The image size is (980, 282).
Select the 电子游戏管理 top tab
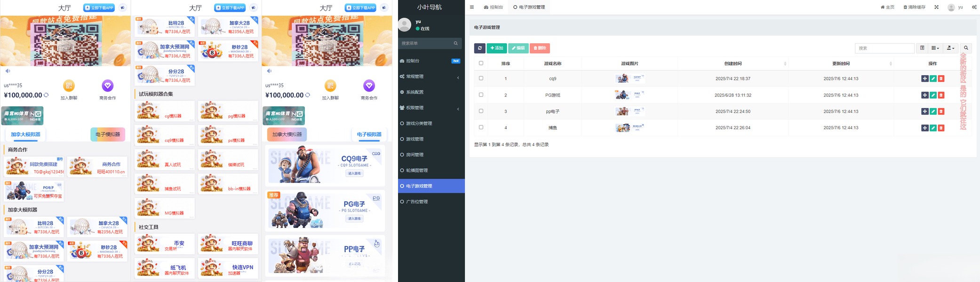coord(529,7)
